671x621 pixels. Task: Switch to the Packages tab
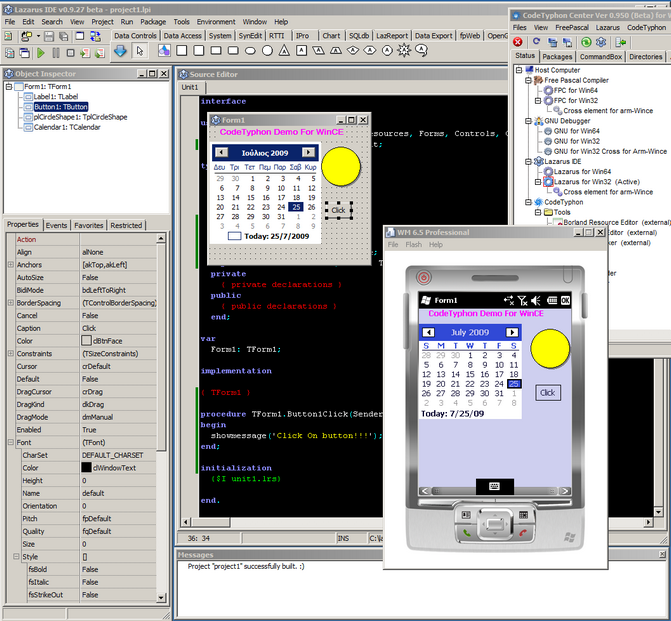tap(557, 56)
